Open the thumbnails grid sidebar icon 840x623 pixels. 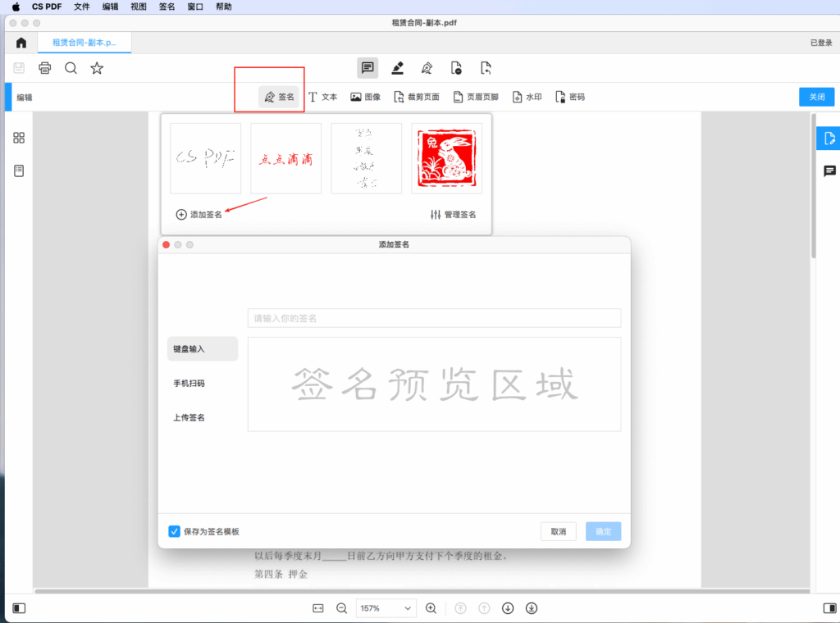coord(19,138)
